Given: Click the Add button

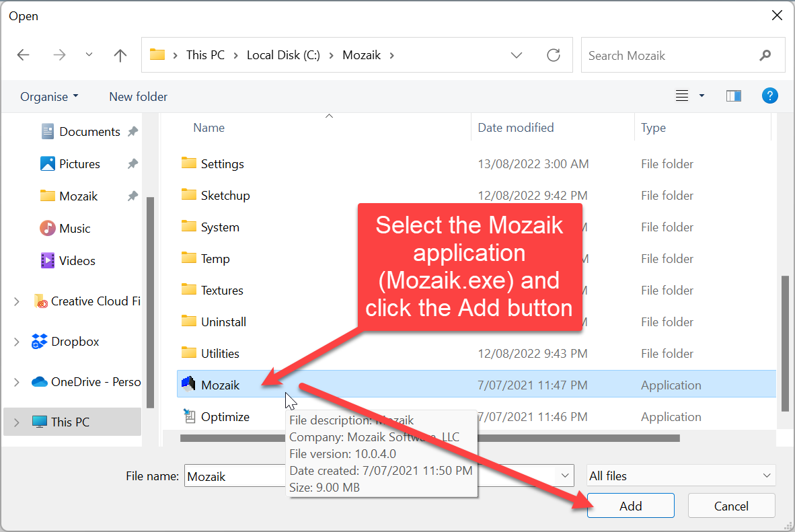Looking at the screenshot, I should [630, 506].
